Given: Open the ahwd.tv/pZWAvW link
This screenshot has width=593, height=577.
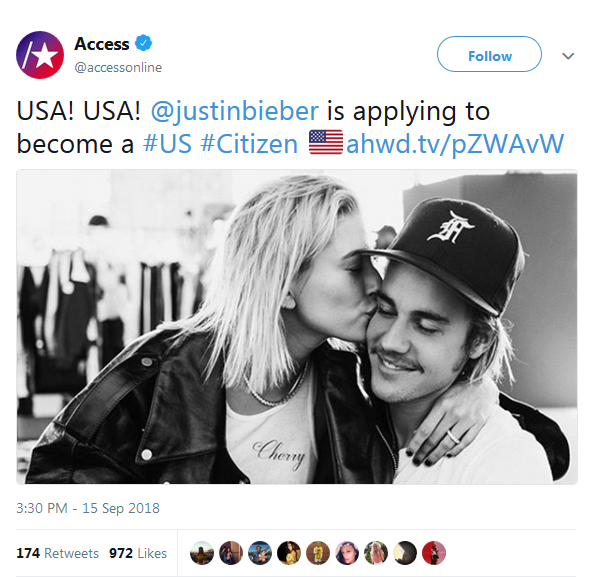Looking at the screenshot, I should 455,144.
